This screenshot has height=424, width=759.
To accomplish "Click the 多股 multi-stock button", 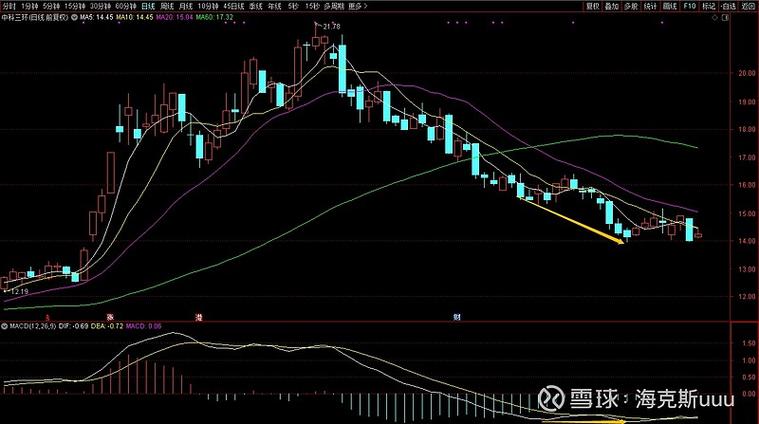I will pyautogui.click(x=631, y=6).
